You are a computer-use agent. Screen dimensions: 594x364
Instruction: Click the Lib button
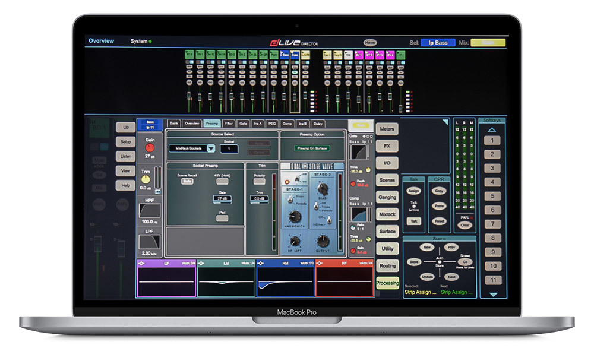(x=125, y=127)
